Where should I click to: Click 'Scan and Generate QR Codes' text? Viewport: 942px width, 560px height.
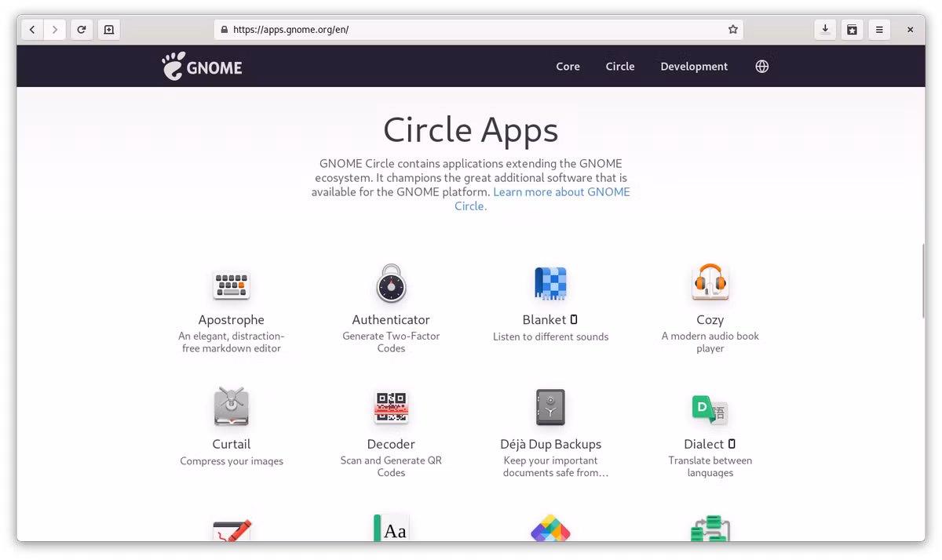391,467
